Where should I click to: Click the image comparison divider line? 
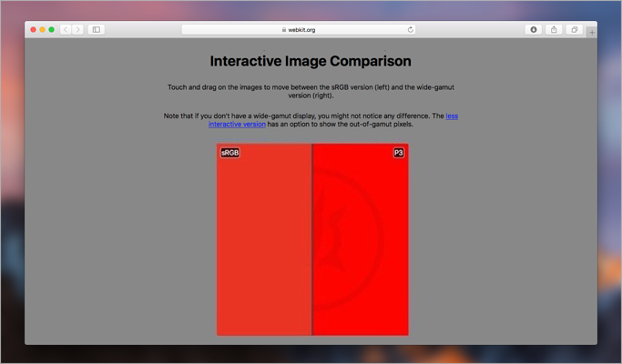[x=311, y=239]
